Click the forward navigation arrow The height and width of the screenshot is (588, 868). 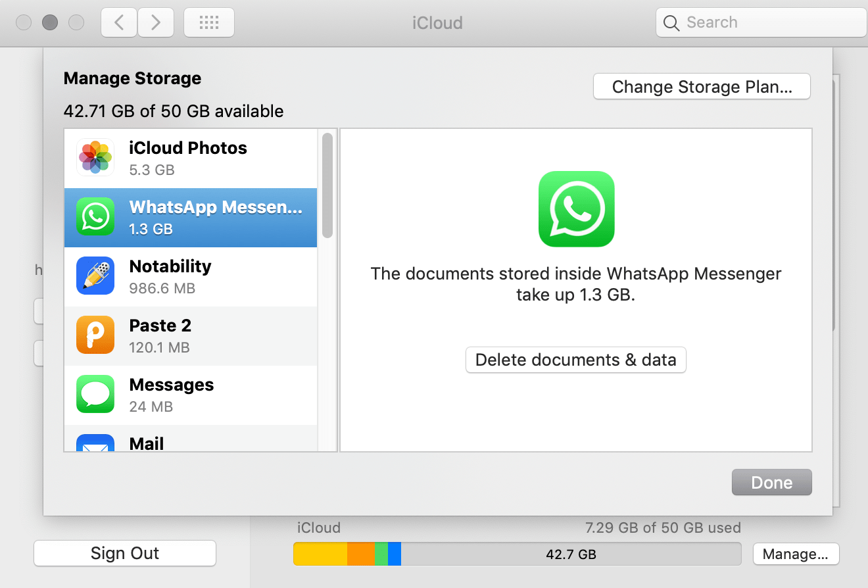click(156, 21)
